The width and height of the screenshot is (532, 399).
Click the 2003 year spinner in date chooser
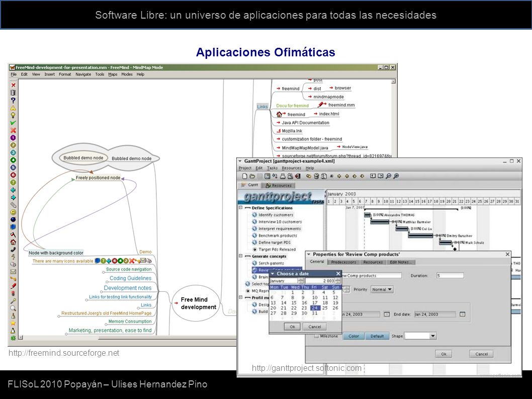click(338, 281)
